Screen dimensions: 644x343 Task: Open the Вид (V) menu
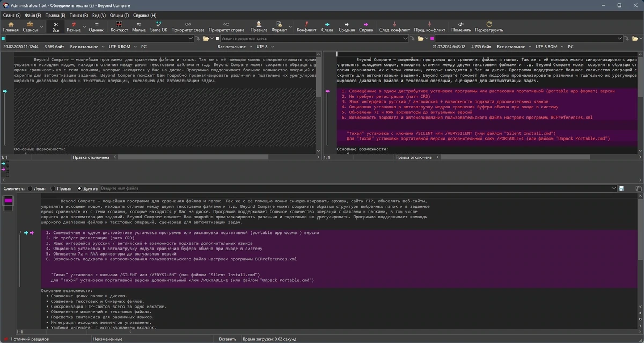coord(99,16)
